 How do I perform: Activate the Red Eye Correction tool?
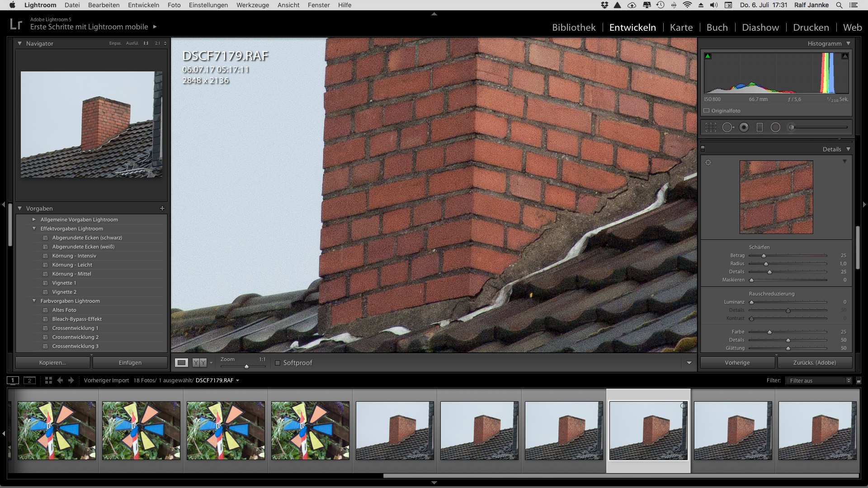744,127
